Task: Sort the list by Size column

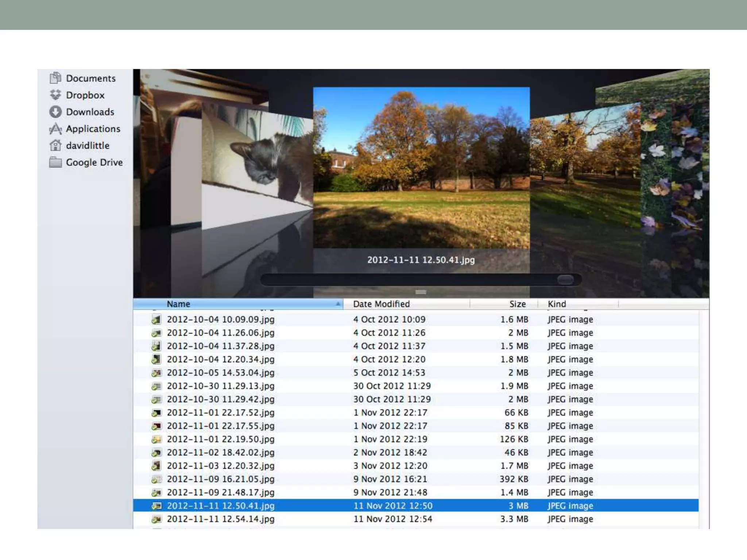Action: click(517, 304)
